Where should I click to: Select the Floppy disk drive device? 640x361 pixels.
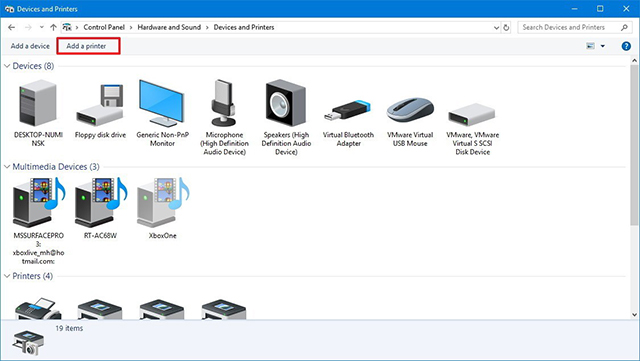coord(100,105)
